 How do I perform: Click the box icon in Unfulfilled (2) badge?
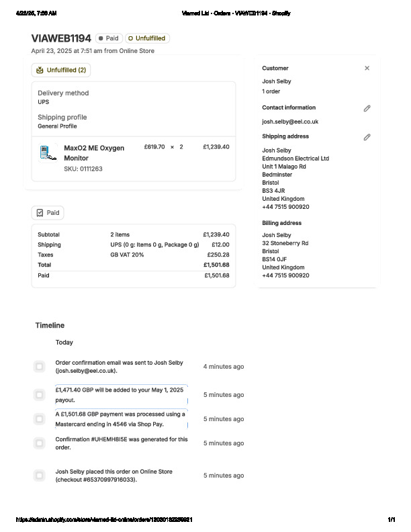tap(40, 70)
